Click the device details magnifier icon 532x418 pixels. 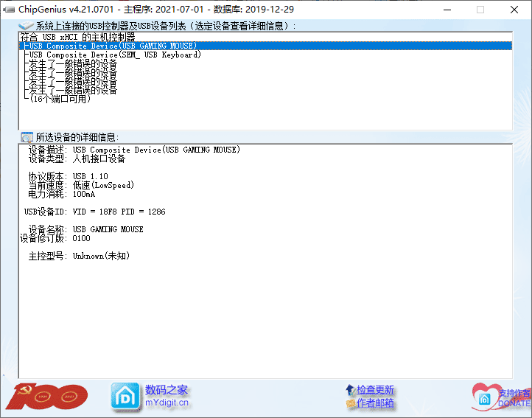click(27, 137)
